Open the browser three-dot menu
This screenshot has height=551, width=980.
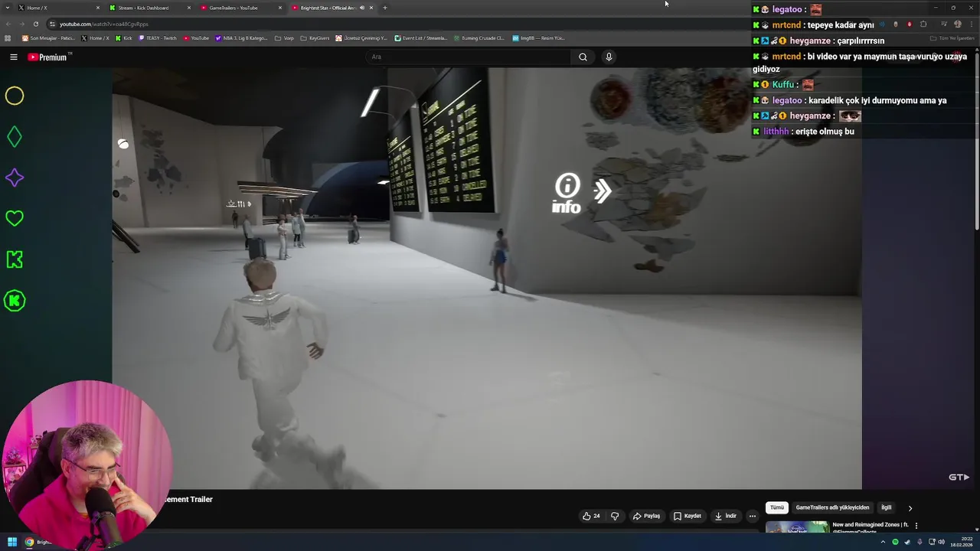click(x=971, y=24)
